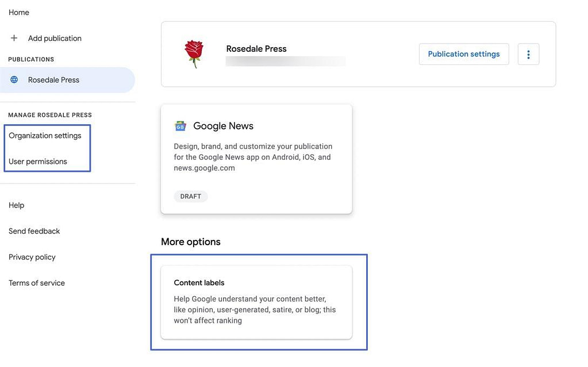Select the globe icon beside Rosedale Press
Image resolution: width=588 pixels, height=367 pixels.
pos(14,79)
